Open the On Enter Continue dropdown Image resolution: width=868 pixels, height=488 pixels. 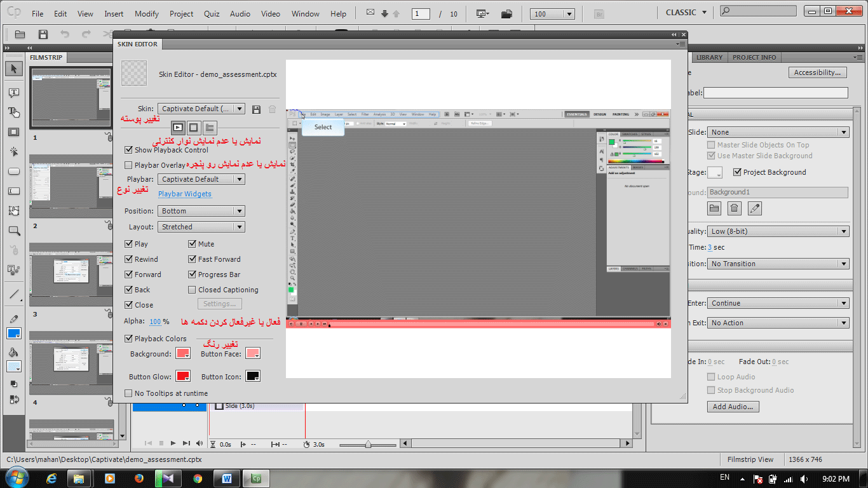point(778,303)
